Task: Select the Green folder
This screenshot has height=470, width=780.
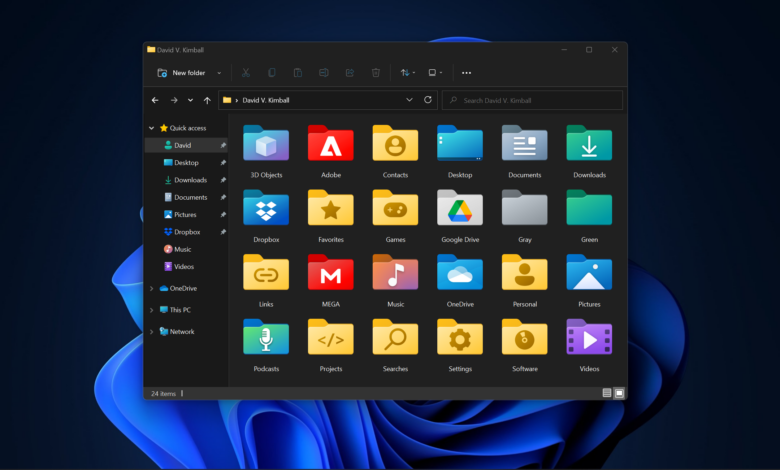Action: point(589,207)
